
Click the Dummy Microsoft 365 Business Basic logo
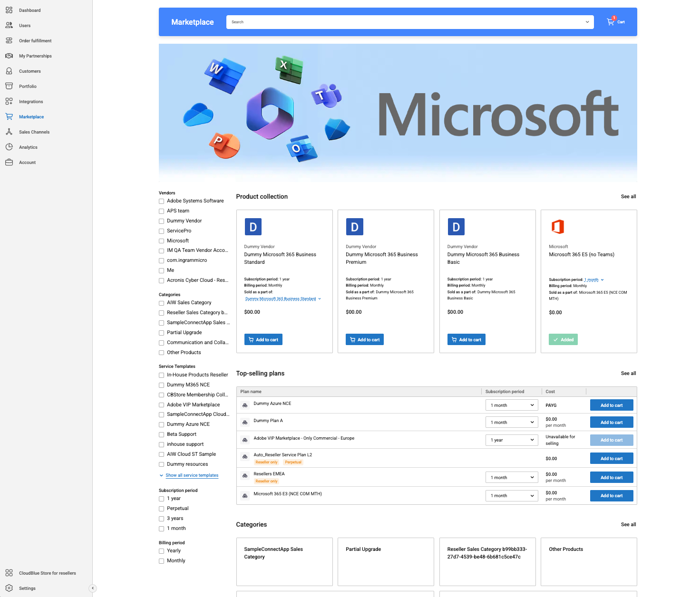click(456, 227)
